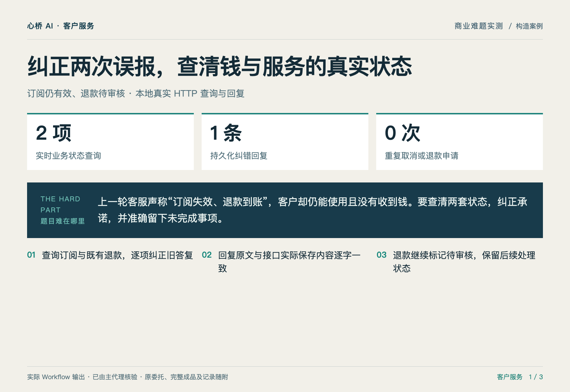This screenshot has width=570, height=392.
Task: Select the main title 纠正两次误报，查清钱与服务的真实状态
Action: pos(220,67)
